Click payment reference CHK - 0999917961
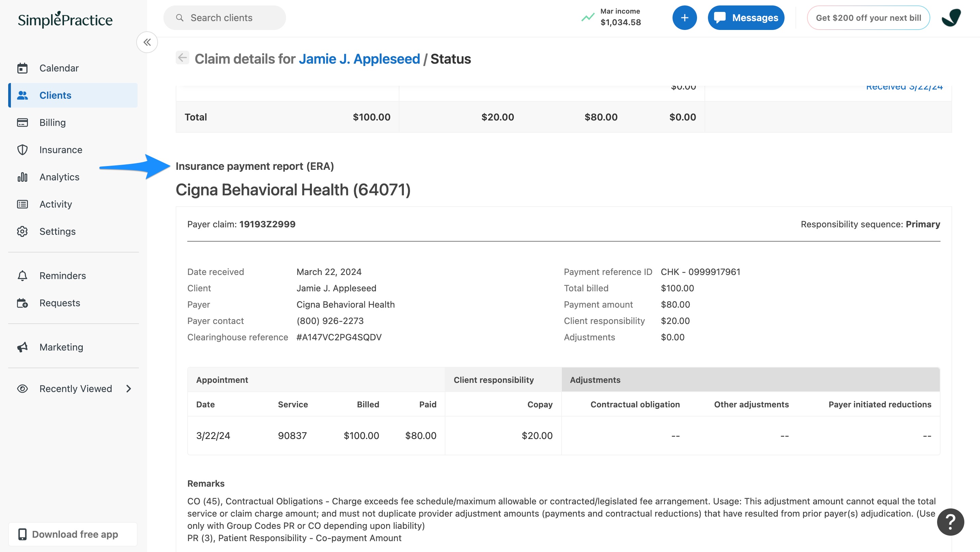 coord(700,272)
